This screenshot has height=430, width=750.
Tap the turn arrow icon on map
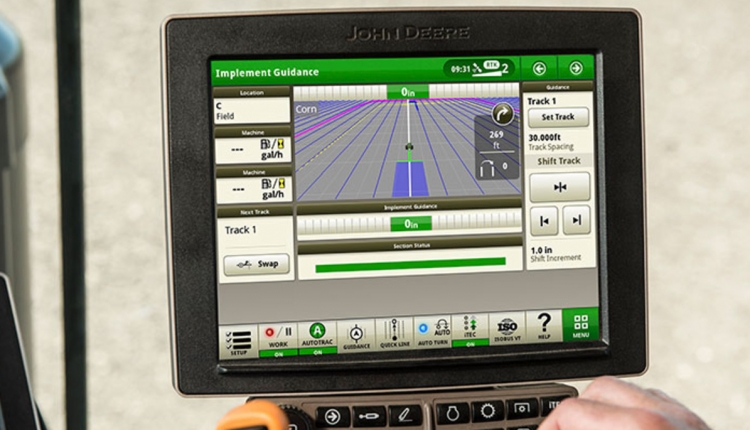[x=502, y=115]
